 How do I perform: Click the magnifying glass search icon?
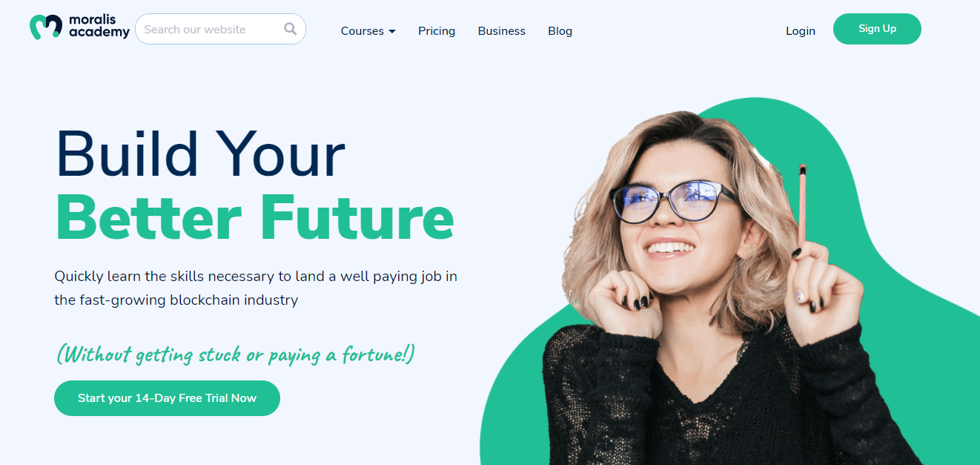coord(291,29)
